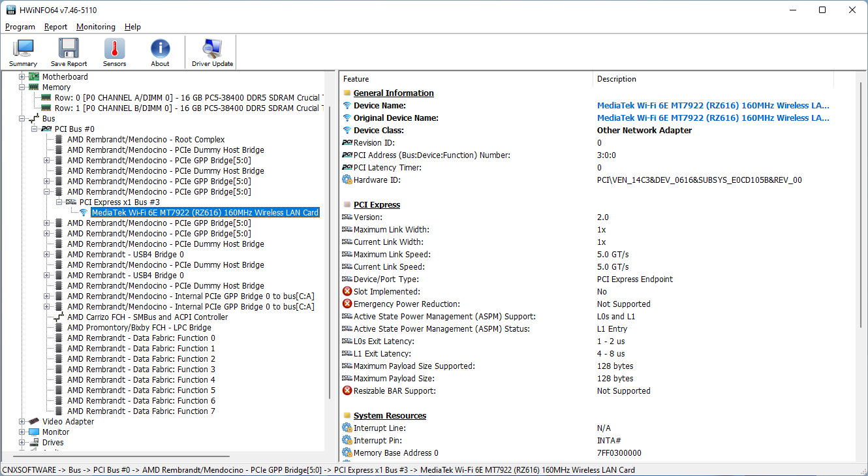Select Data Fabric: Function 0 item

coord(141,338)
